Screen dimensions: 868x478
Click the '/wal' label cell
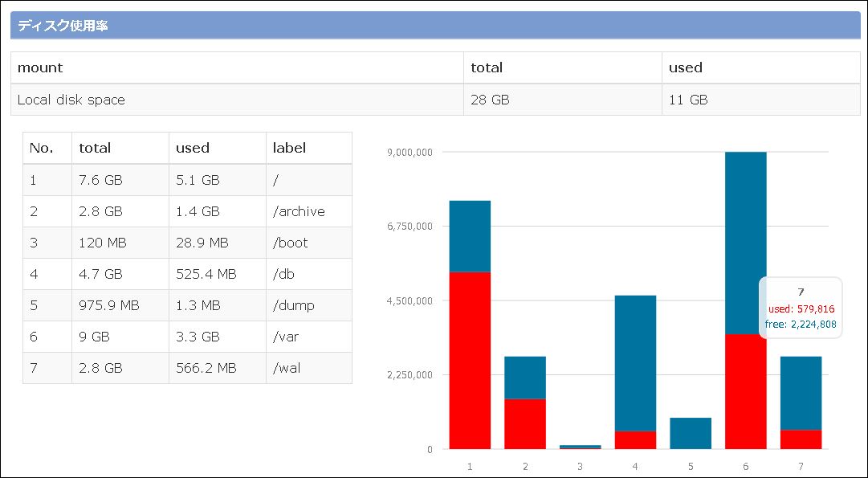[309, 368]
